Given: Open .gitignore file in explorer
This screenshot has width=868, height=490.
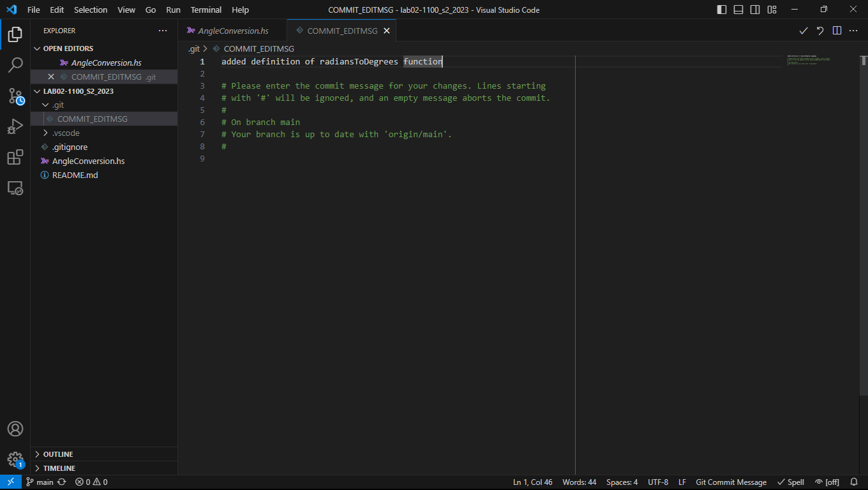Looking at the screenshot, I should point(104,147).
